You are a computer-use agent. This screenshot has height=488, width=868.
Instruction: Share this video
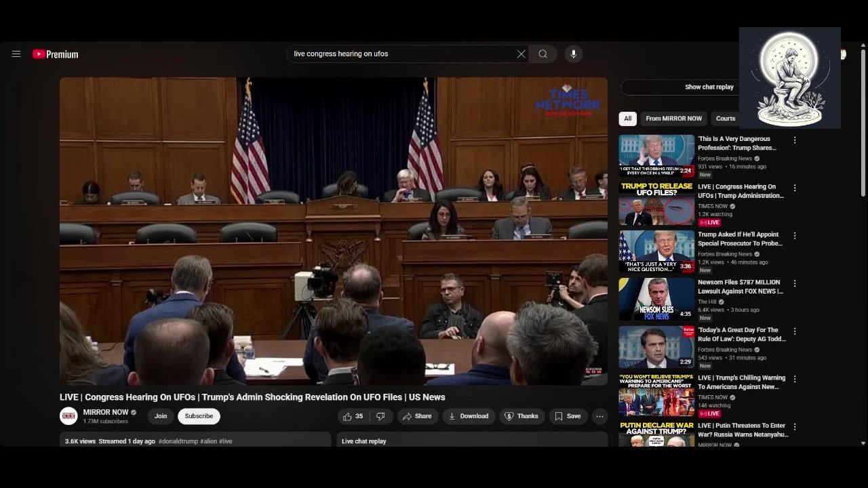[x=417, y=416]
